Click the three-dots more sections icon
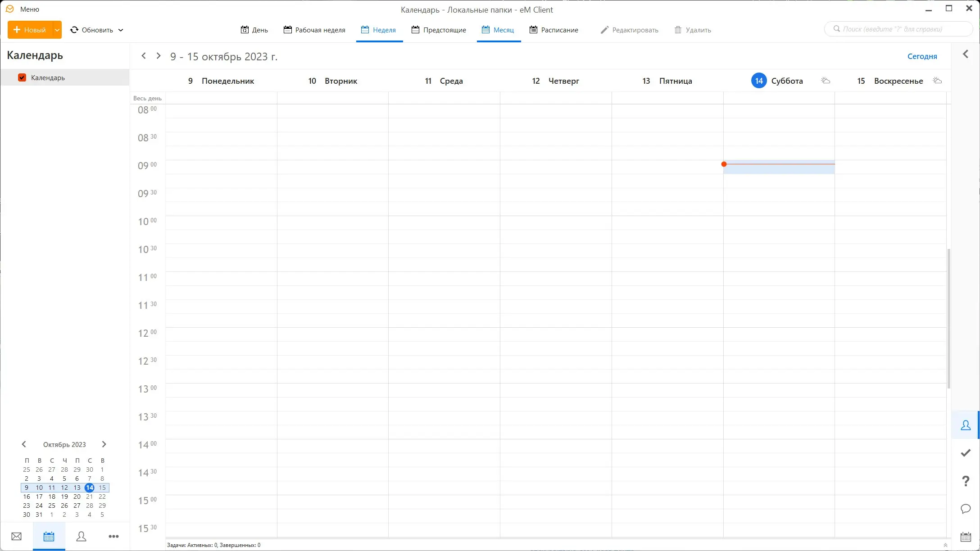Image resolution: width=980 pixels, height=551 pixels. (x=113, y=536)
